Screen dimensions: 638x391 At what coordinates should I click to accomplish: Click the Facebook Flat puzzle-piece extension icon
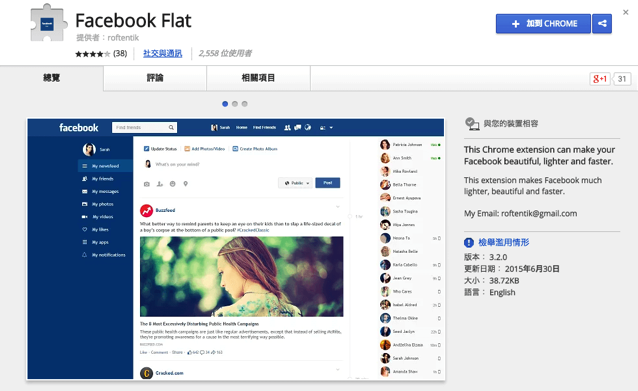pyautogui.click(x=48, y=23)
